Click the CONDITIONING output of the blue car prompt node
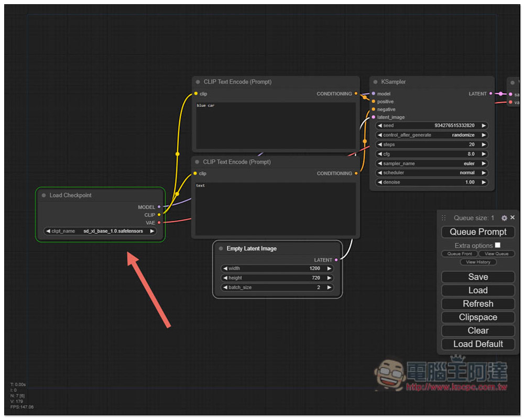Viewport: 524px width, 420px height. [x=356, y=94]
